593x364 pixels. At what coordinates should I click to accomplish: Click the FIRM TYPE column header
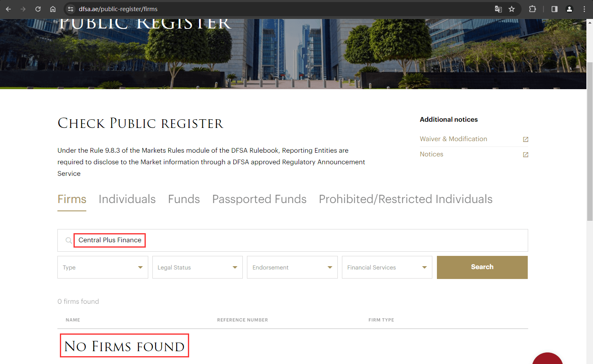381,320
